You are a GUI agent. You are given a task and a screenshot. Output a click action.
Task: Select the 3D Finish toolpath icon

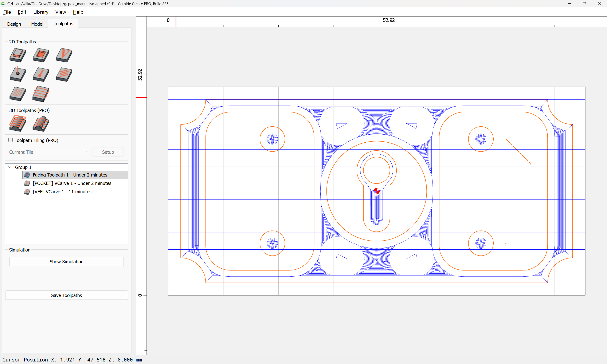41,124
